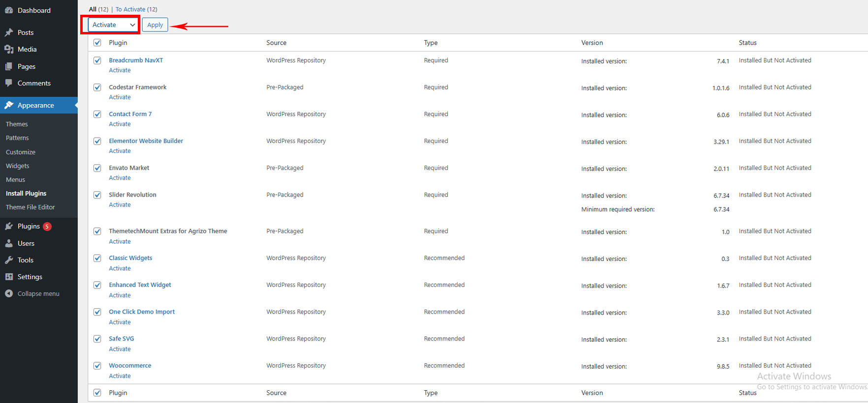
Task: Click the Users person icon
Action: [x=9, y=243]
